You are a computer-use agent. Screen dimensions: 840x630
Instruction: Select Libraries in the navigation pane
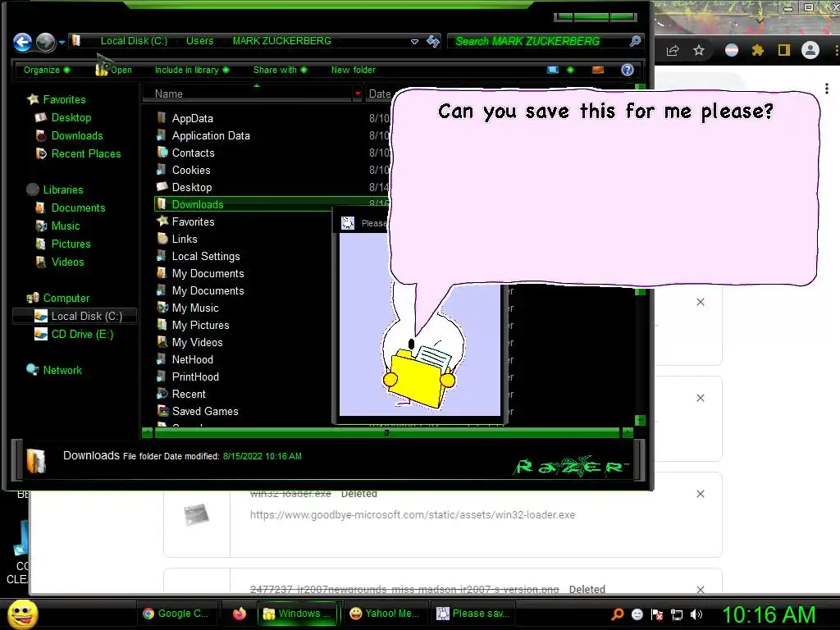tap(62, 189)
